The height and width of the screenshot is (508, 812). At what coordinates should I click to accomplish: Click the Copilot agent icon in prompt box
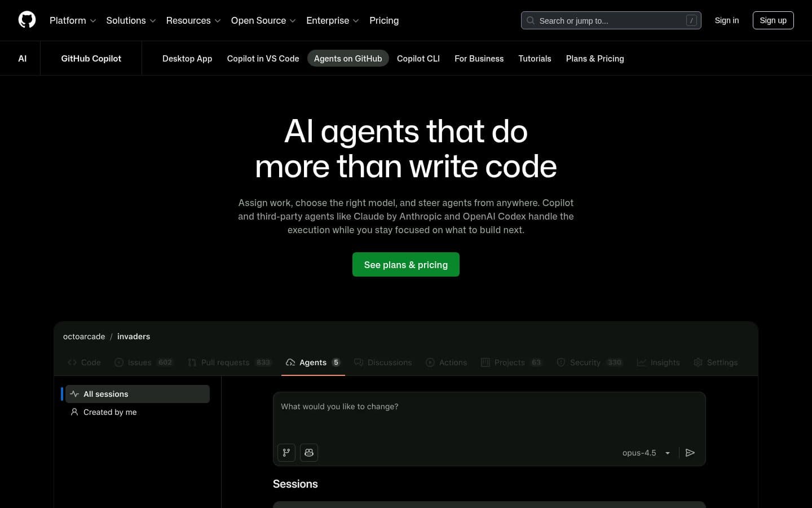click(x=309, y=453)
